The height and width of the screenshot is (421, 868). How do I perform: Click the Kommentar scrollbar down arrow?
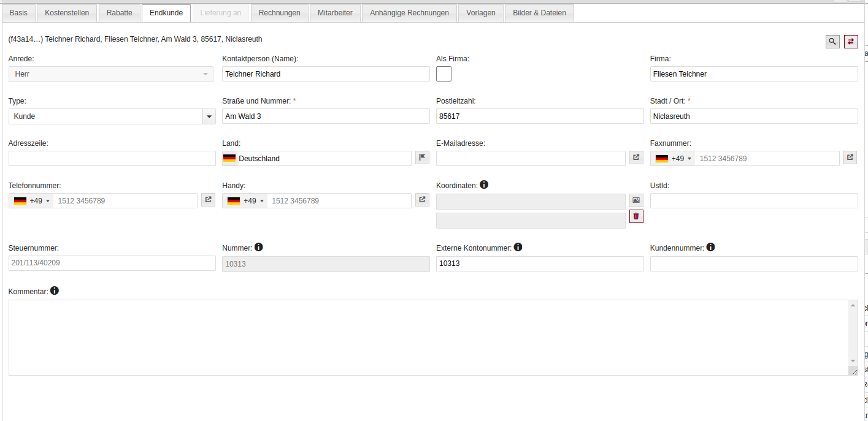click(853, 361)
